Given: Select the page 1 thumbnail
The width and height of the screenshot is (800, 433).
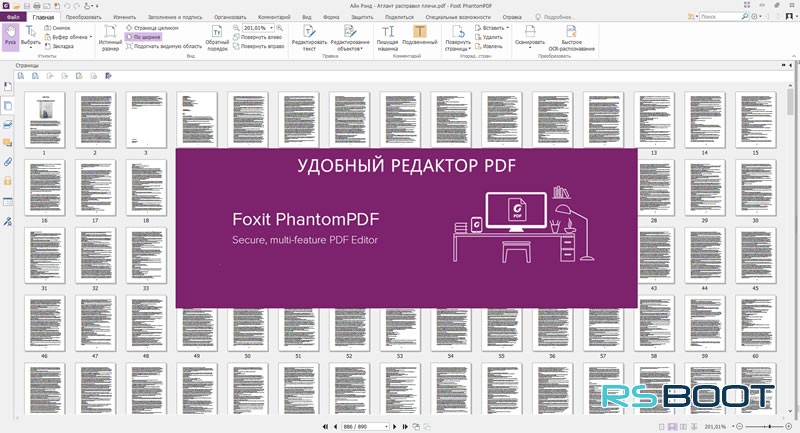Looking at the screenshot, I should 44,120.
